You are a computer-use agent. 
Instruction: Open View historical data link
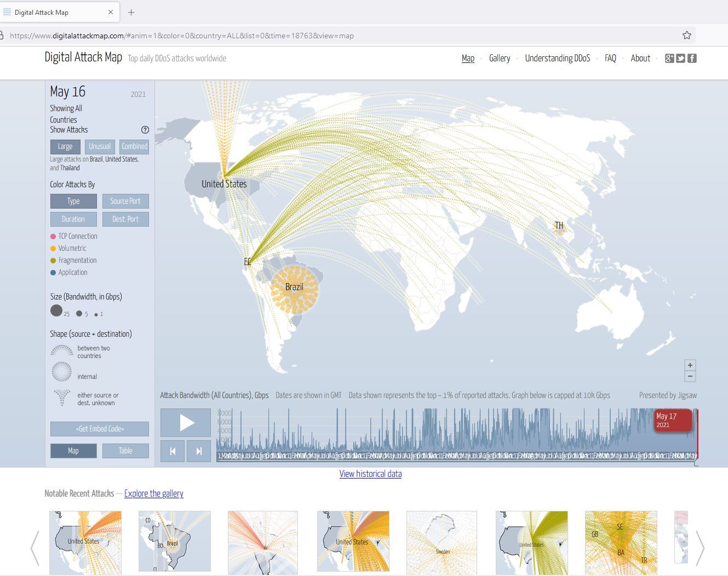coord(370,474)
